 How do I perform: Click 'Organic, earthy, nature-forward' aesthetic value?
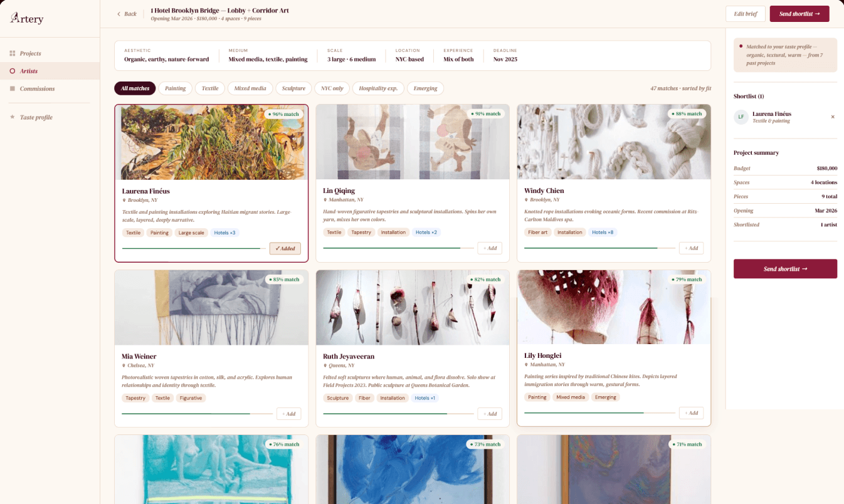coord(167,60)
